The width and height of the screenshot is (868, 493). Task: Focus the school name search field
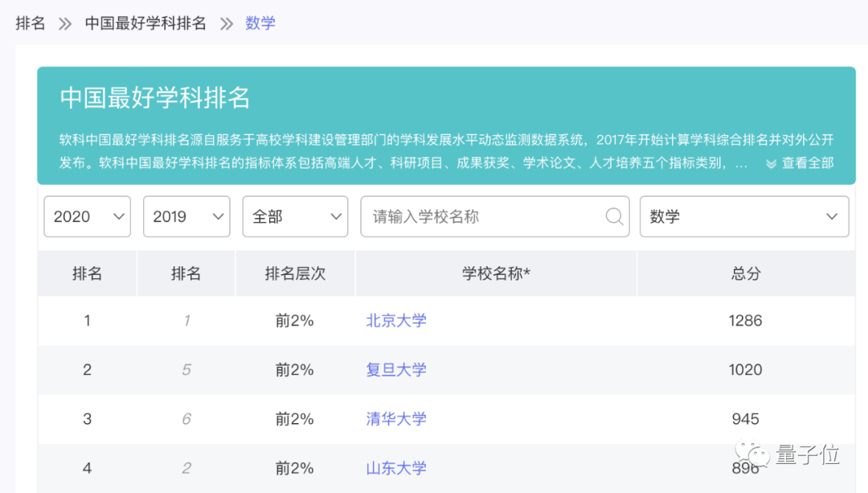[x=482, y=216]
